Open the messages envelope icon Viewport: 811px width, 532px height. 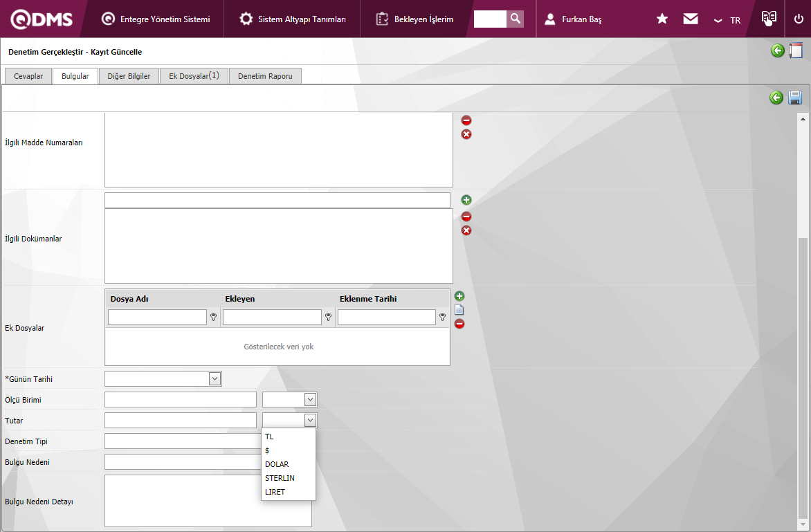[691, 19]
